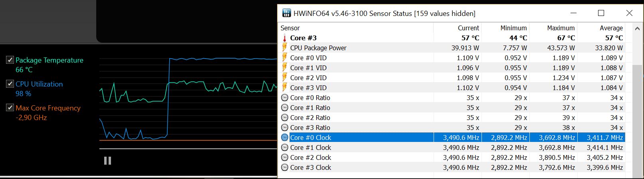Select the CPU Package Power lightning icon

click(x=285, y=48)
